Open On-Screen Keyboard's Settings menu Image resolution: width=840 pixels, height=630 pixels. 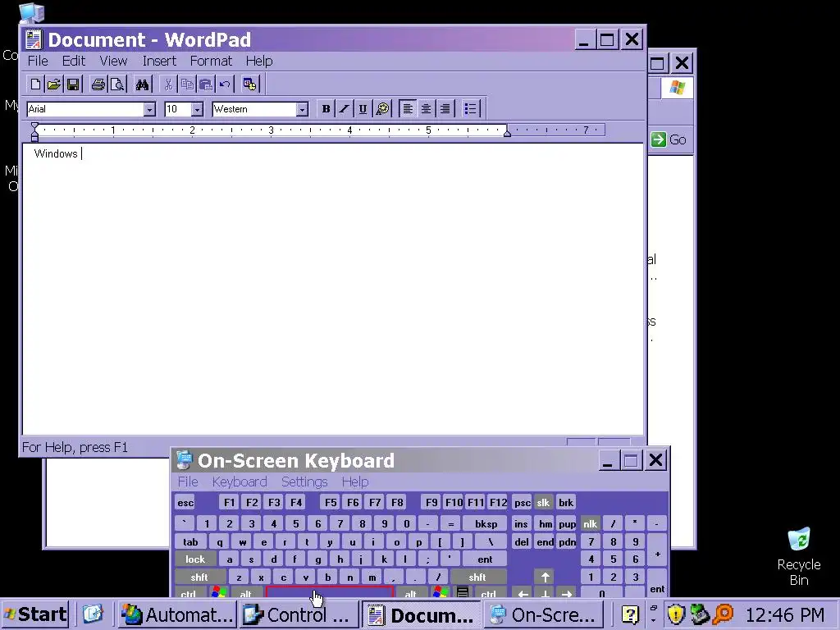pos(304,482)
